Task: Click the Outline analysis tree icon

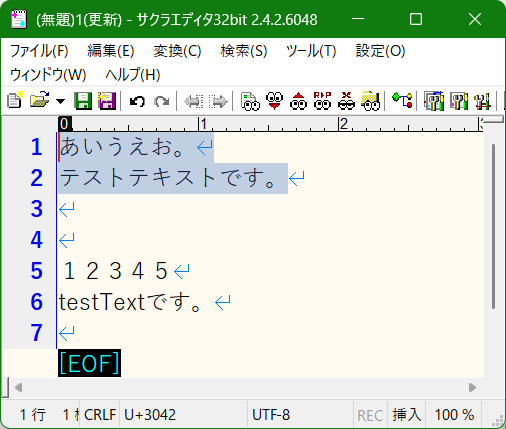Action: pos(402,101)
